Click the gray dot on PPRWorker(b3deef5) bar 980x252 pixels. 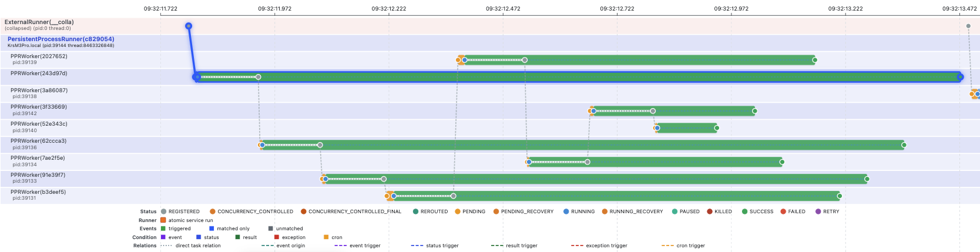[x=453, y=196]
